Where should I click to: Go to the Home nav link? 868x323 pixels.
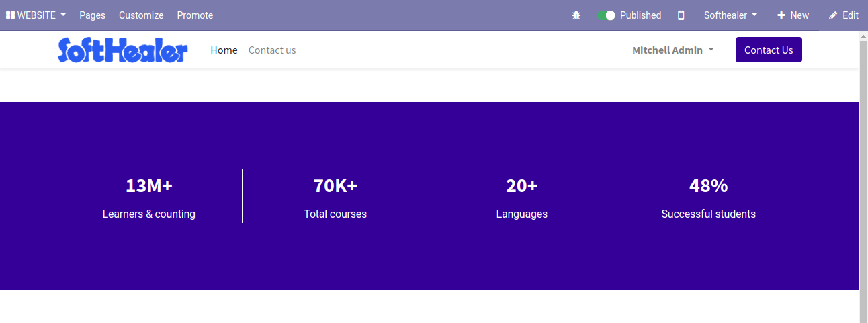point(224,50)
